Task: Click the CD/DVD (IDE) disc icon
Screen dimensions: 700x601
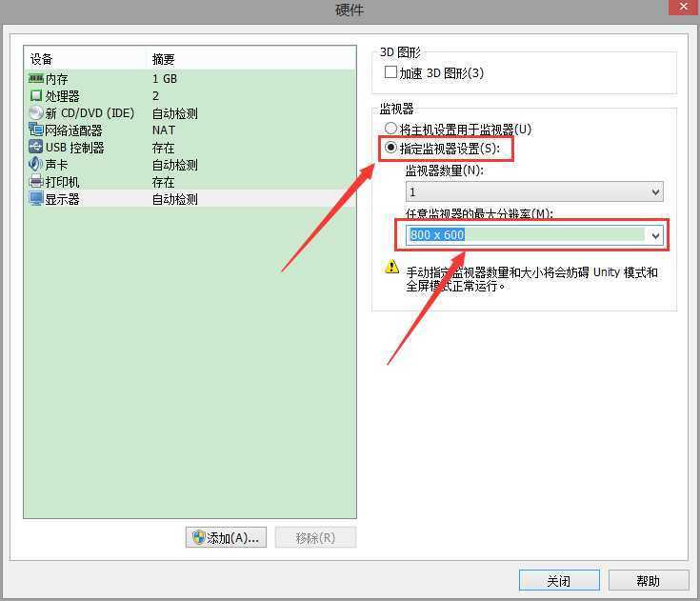Action: tap(36, 112)
